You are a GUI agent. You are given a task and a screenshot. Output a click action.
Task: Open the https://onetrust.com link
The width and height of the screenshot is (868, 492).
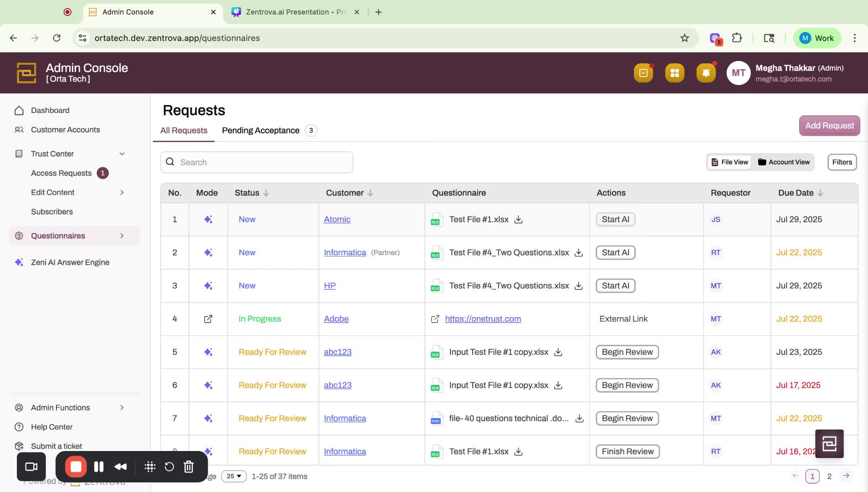point(483,319)
